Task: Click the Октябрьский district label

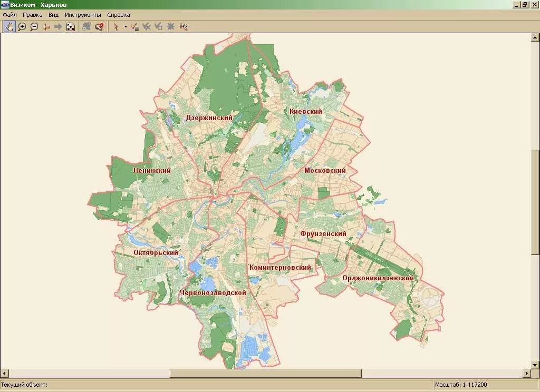Action: (x=156, y=252)
